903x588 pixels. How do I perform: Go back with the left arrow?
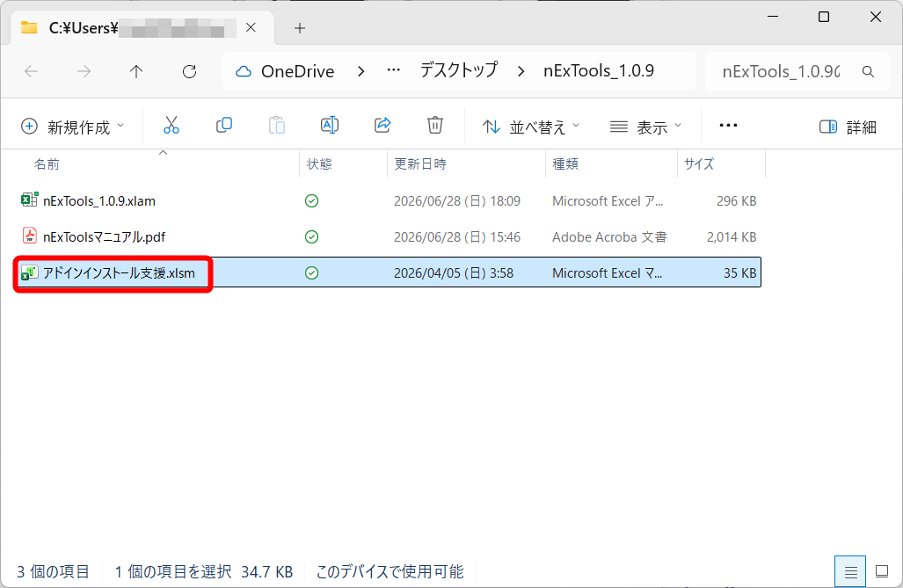[31, 71]
